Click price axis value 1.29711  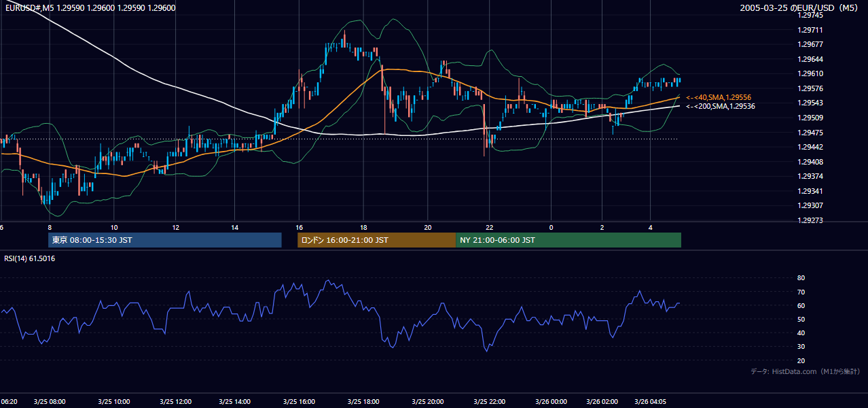tap(810, 30)
